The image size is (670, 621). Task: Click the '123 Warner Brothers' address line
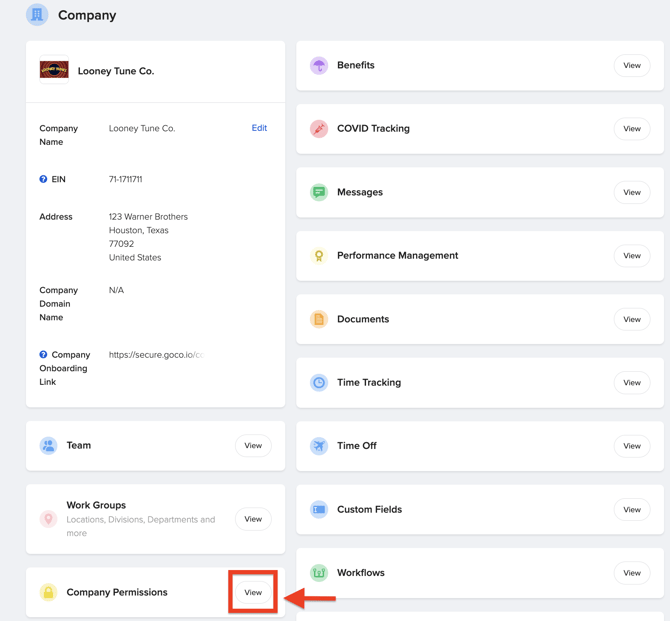point(148,217)
